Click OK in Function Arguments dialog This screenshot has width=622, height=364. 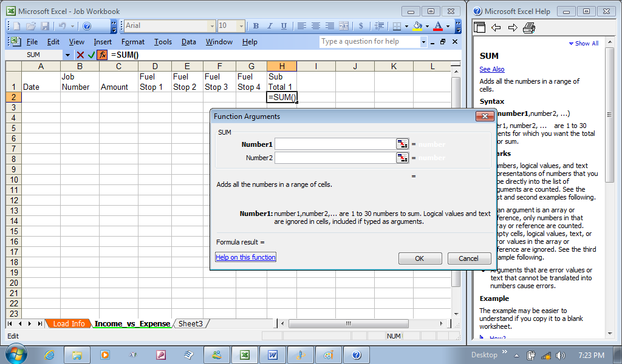pos(420,258)
